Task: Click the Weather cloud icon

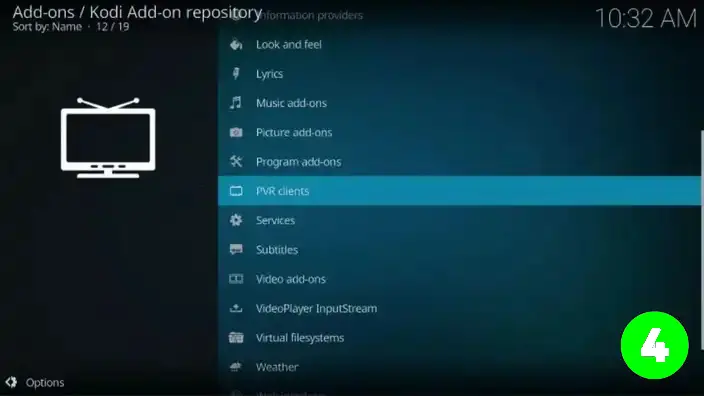Action: tap(236, 367)
